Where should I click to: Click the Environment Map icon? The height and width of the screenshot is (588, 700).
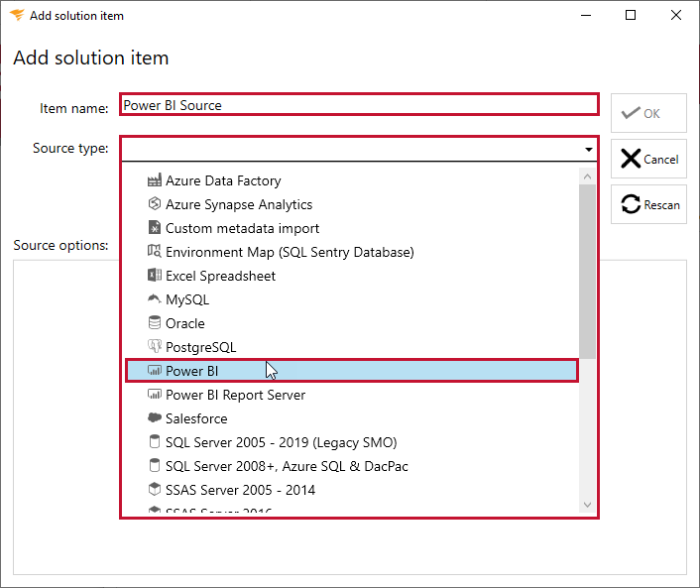tap(154, 251)
